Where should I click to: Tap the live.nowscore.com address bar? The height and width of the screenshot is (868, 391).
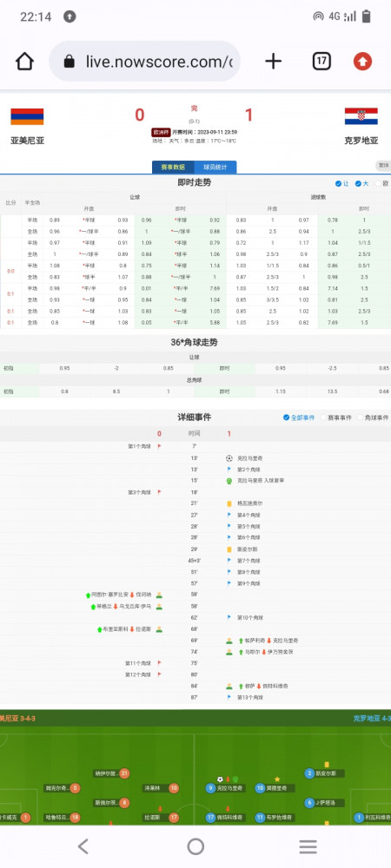point(145,62)
